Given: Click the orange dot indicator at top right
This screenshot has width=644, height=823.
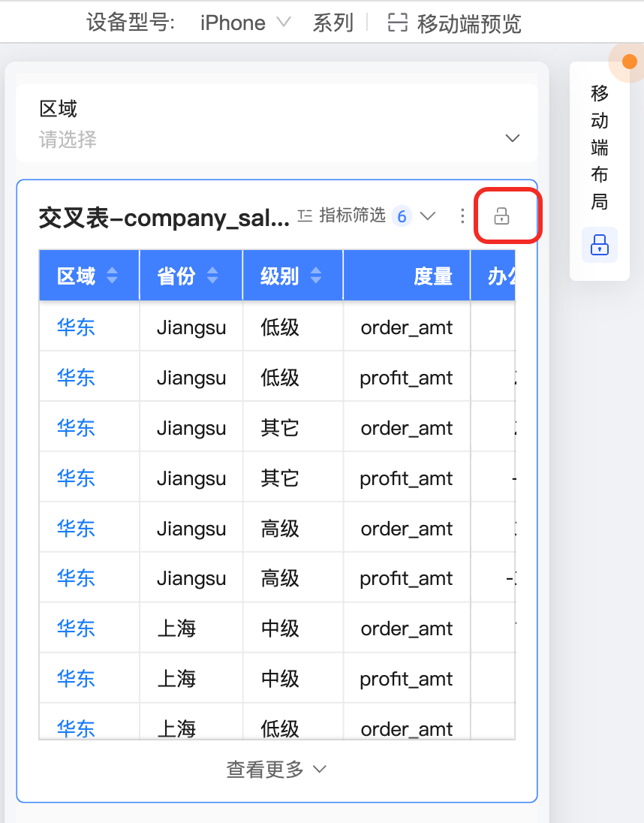Looking at the screenshot, I should click(629, 62).
